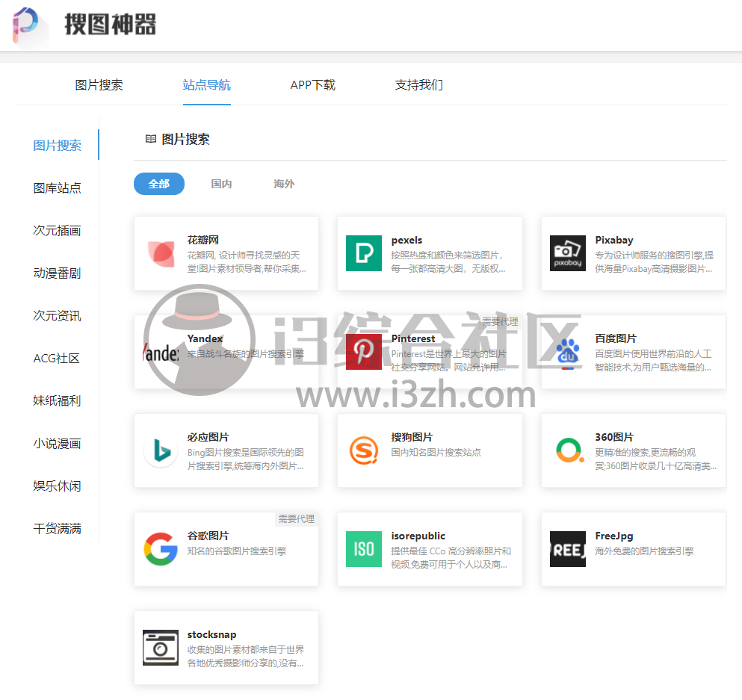Open 次元插画 sidebar category

tap(58, 231)
